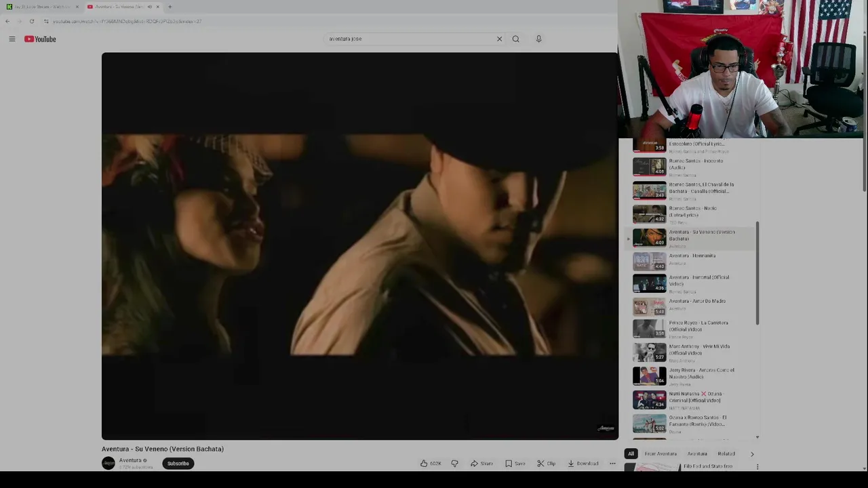The image size is (868, 488).
Task: Close the Aventura YouTube browser tab
Action: pyautogui.click(x=157, y=7)
